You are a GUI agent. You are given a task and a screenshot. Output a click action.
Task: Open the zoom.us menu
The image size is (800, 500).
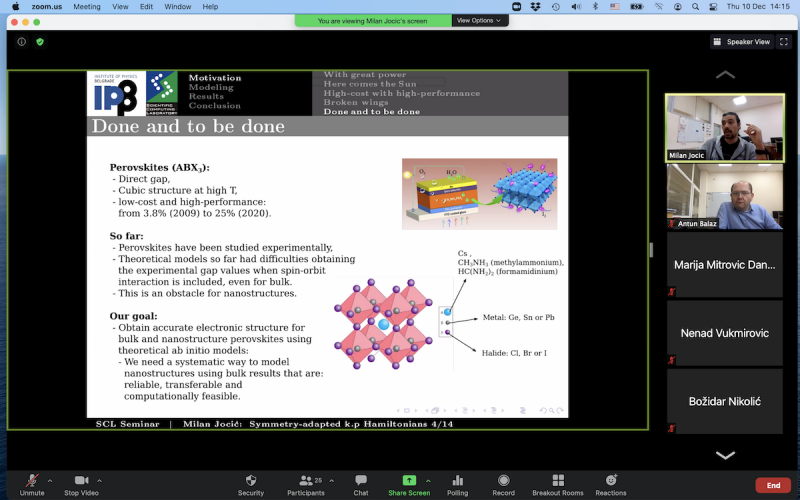pyautogui.click(x=46, y=7)
